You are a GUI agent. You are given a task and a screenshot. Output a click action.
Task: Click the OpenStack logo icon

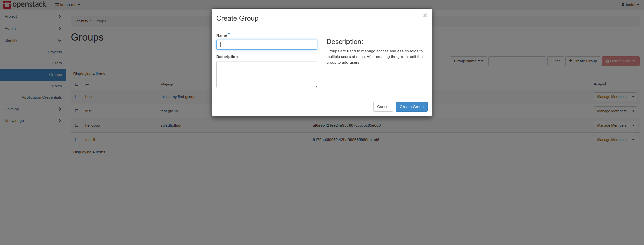pos(7,5)
